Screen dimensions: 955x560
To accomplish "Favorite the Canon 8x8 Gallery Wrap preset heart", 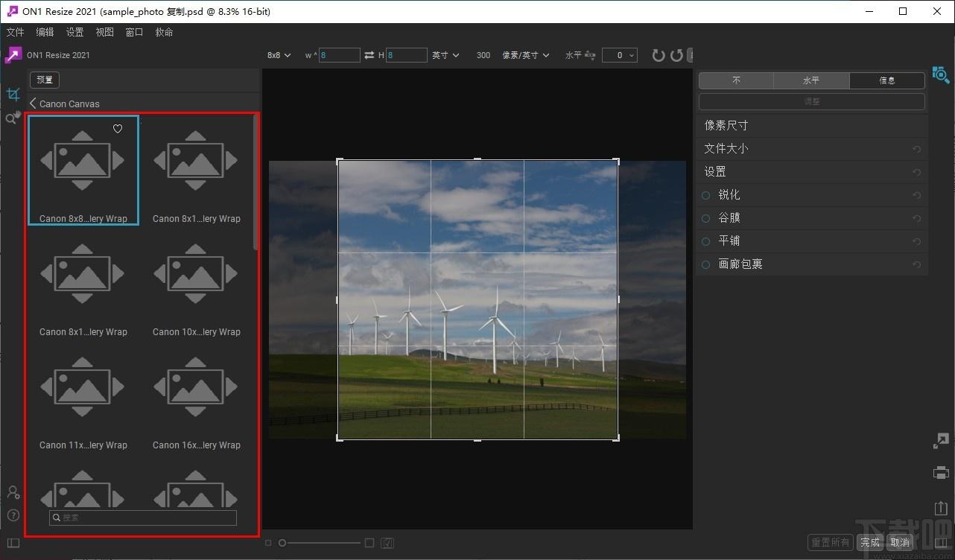I will (118, 129).
